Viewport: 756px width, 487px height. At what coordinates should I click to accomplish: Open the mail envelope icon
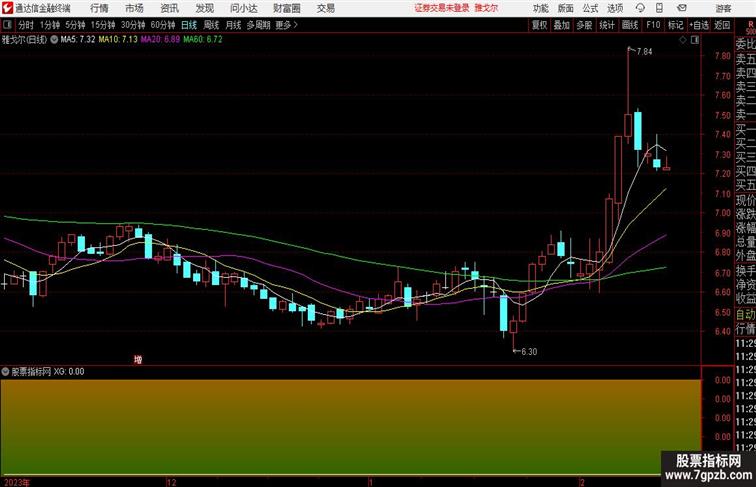(x=682, y=8)
